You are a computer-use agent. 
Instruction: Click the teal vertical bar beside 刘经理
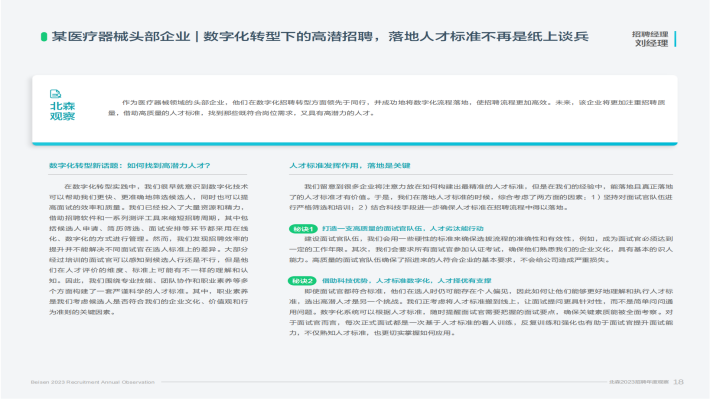[675, 38]
